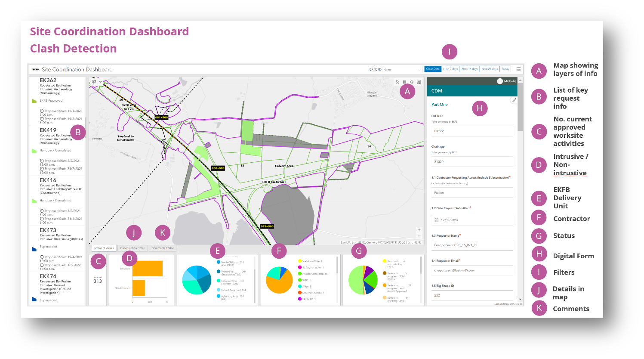
Task: Open the Comments Editor tab
Action: (162, 248)
